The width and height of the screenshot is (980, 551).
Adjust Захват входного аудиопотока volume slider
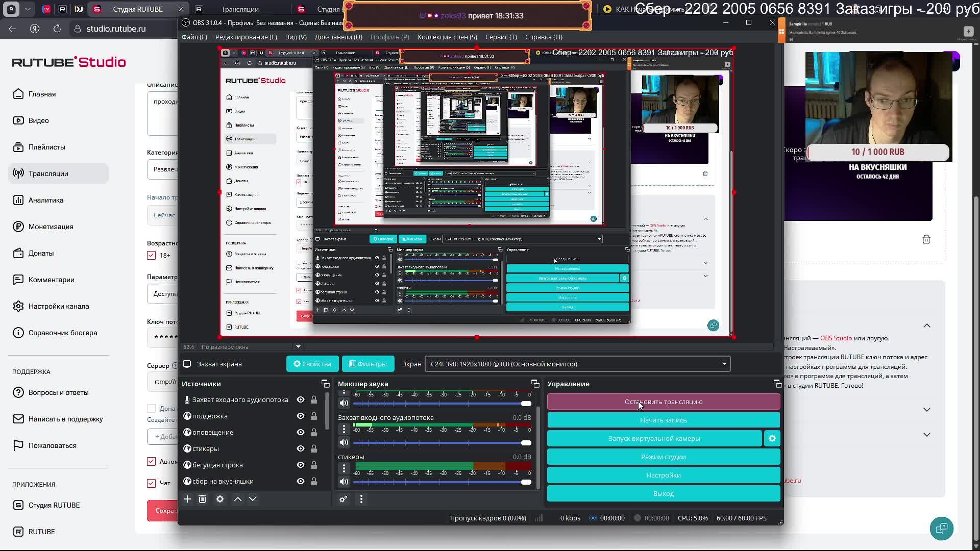tap(525, 443)
